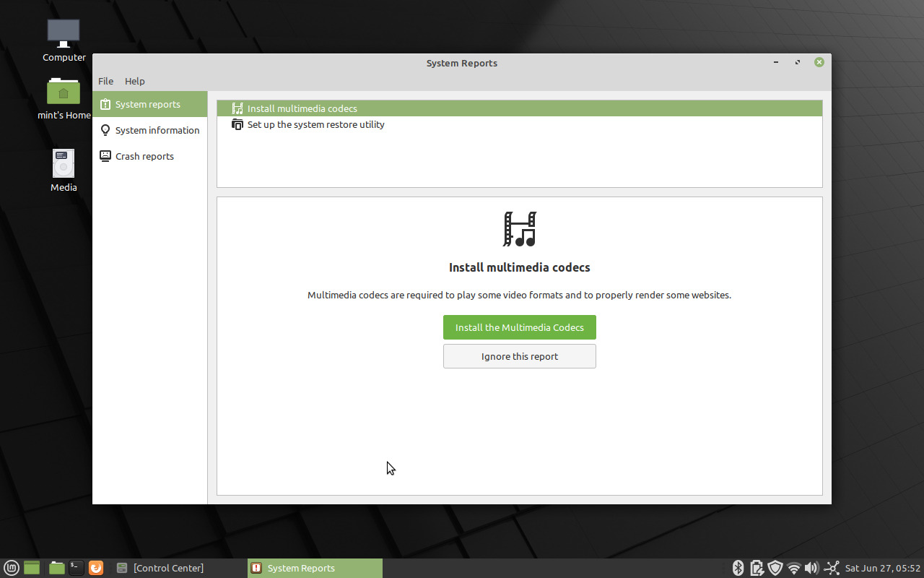Open the Linux Mint menu launcher

tap(12, 568)
